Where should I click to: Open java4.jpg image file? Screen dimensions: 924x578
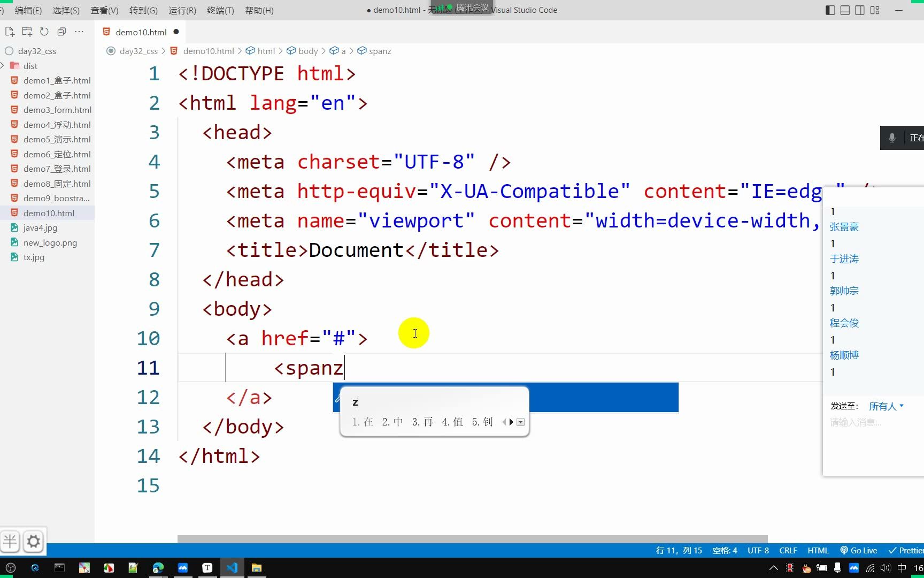[x=40, y=227]
